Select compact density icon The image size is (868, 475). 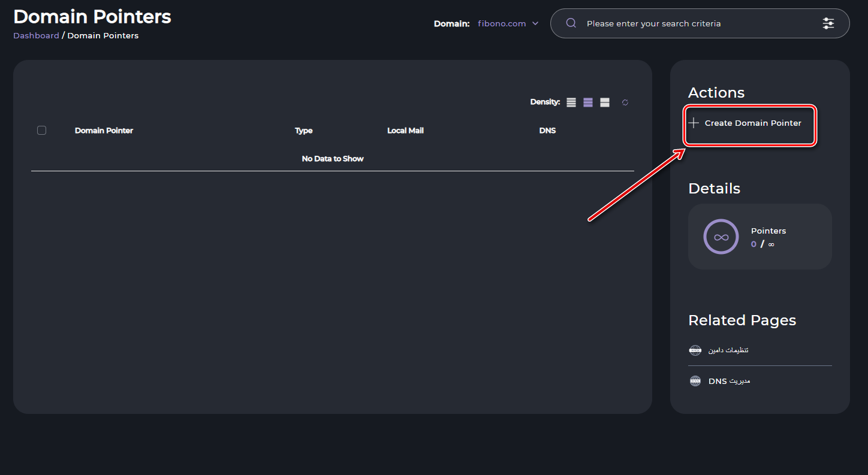coord(571,102)
